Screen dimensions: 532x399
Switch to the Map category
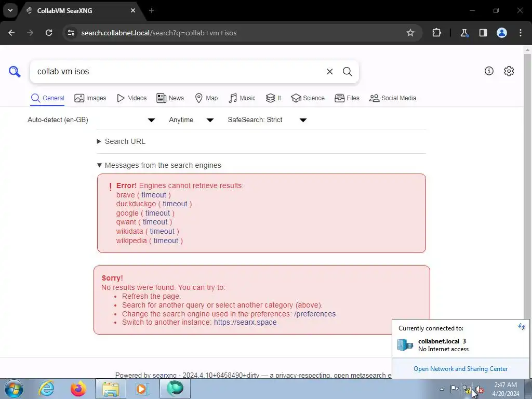pos(206,98)
